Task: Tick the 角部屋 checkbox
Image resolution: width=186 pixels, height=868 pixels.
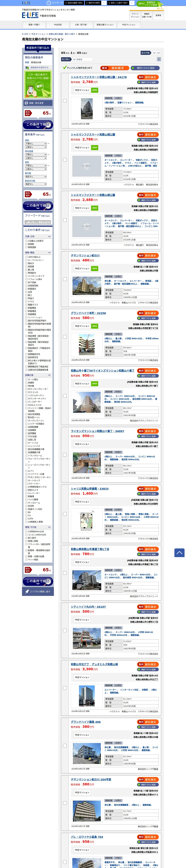Action: pos(26,266)
